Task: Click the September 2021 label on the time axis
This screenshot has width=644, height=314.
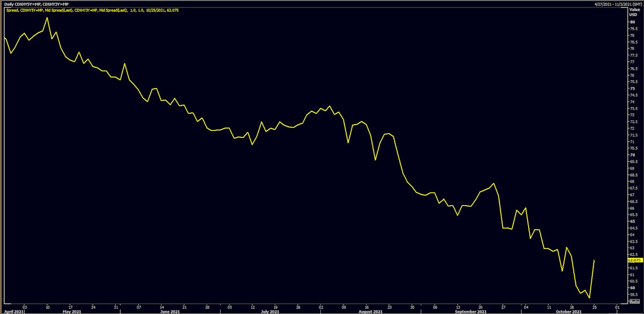Action: (x=470, y=311)
